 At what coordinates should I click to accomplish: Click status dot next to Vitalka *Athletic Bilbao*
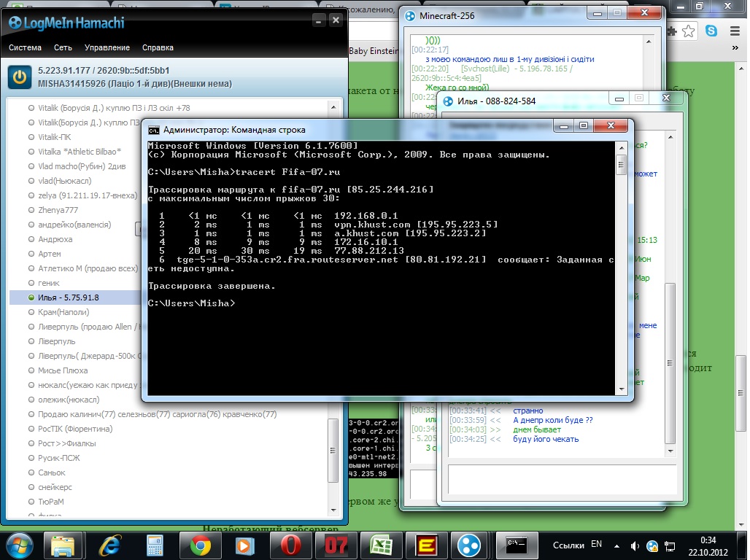pyautogui.click(x=31, y=152)
